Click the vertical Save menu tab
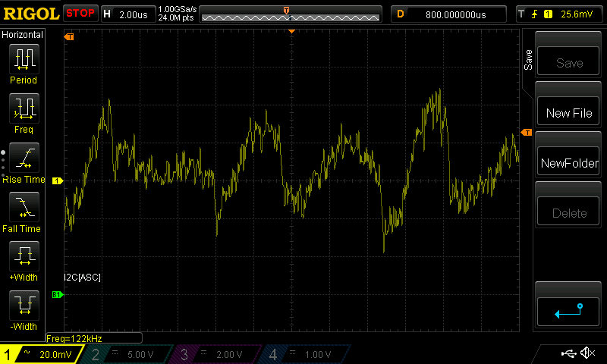This screenshot has height=364, width=607. tap(528, 61)
